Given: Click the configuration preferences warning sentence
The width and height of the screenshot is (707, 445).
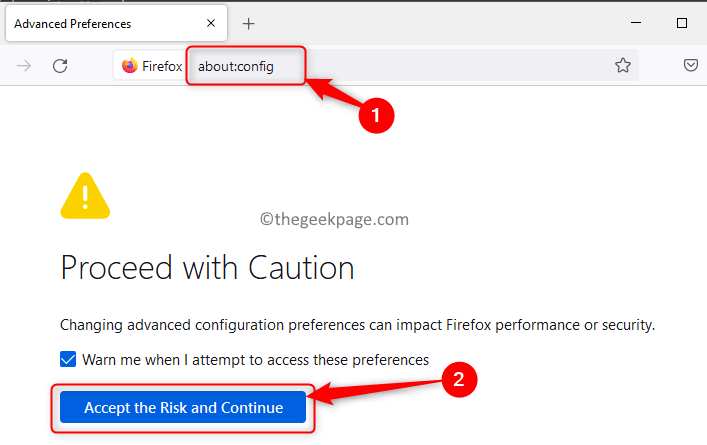Looking at the screenshot, I should click(x=357, y=325).
